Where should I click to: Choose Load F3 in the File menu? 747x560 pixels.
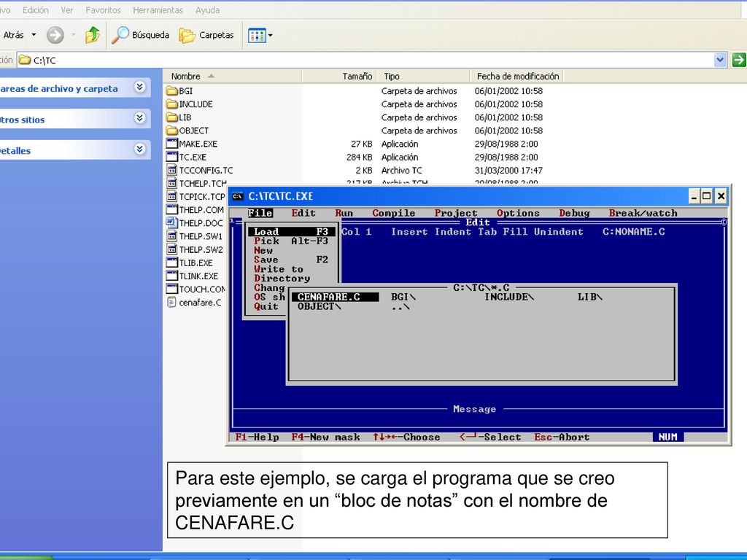click(292, 232)
